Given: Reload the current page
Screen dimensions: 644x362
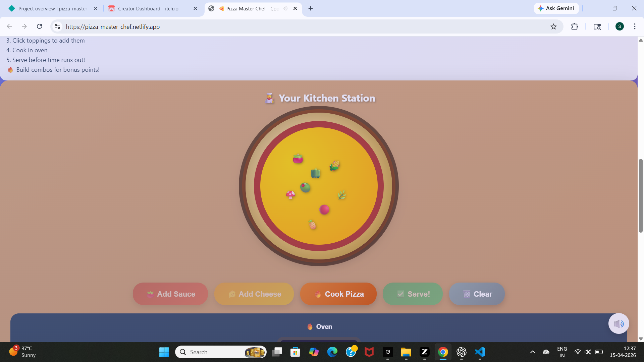Looking at the screenshot, I should (x=39, y=26).
